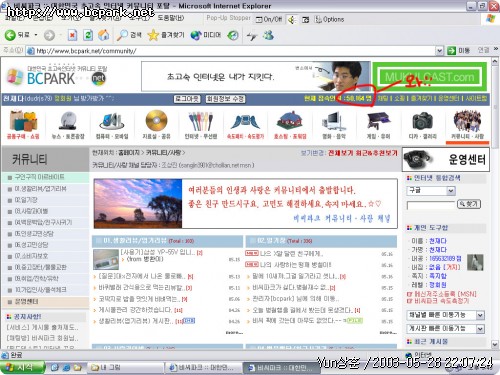Image resolution: width=500 pixels, height=375 pixels.
Task: Click the black telephone 운영센터 banner
Action: tap(446, 159)
